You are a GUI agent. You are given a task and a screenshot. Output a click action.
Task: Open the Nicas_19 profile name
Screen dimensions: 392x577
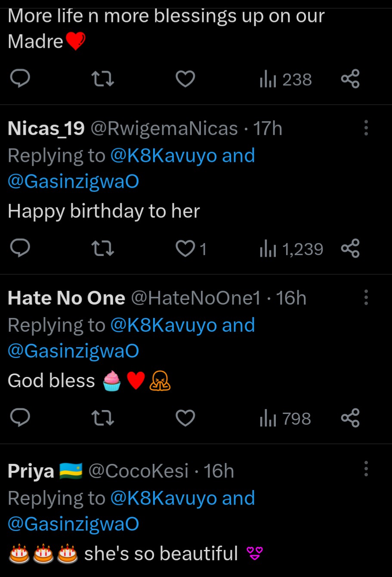[x=46, y=129]
